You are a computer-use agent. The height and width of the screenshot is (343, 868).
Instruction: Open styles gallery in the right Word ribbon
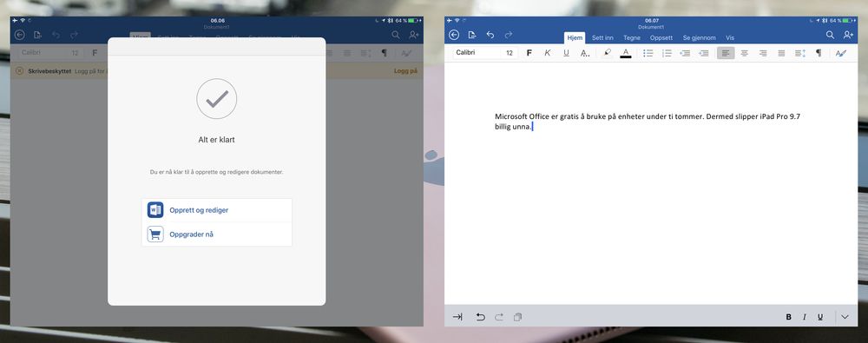841,53
